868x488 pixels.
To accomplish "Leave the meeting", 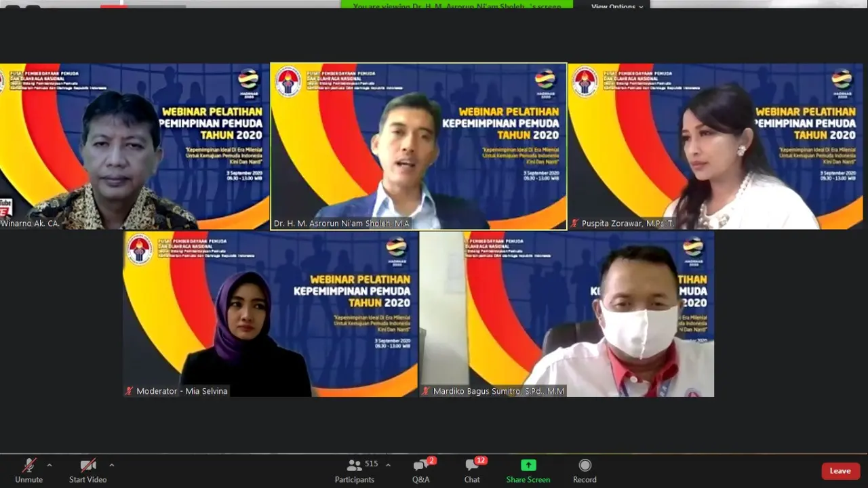I will click(x=840, y=471).
